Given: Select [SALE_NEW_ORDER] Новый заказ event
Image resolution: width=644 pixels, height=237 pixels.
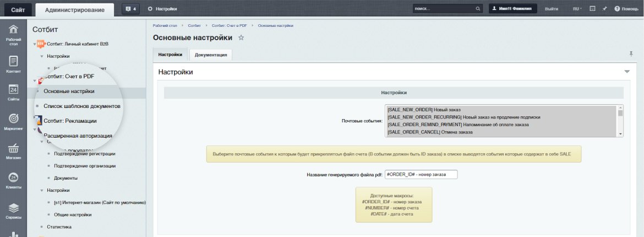Looking at the screenshot, I should click(x=501, y=110).
